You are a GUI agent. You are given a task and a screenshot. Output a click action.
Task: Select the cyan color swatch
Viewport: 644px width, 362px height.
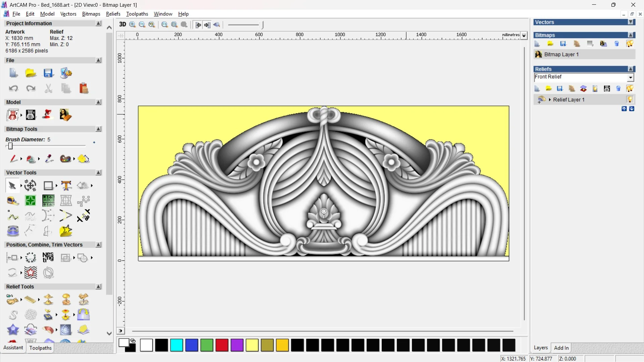(176, 345)
